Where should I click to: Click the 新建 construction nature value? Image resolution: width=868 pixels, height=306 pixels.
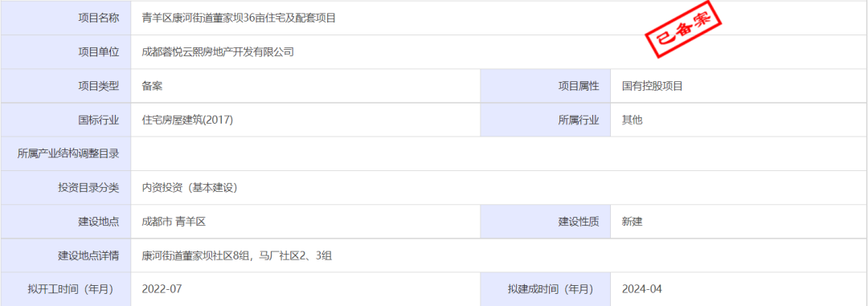(632, 222)
